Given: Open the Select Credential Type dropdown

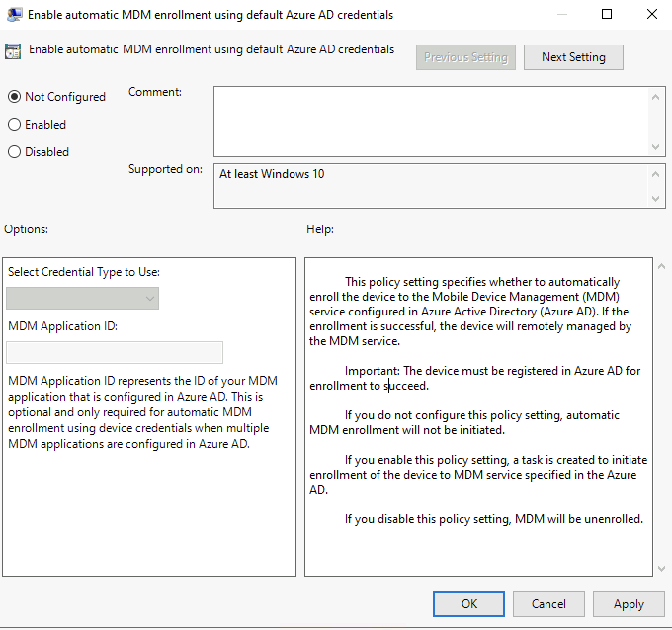Looking at the screenshot, I should [x=82, y=298].
